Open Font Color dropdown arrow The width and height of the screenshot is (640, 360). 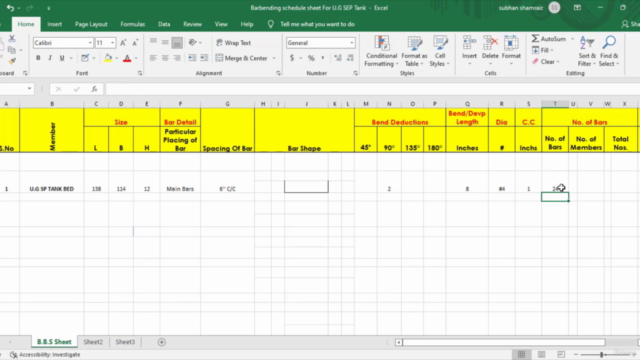(136, 58)
